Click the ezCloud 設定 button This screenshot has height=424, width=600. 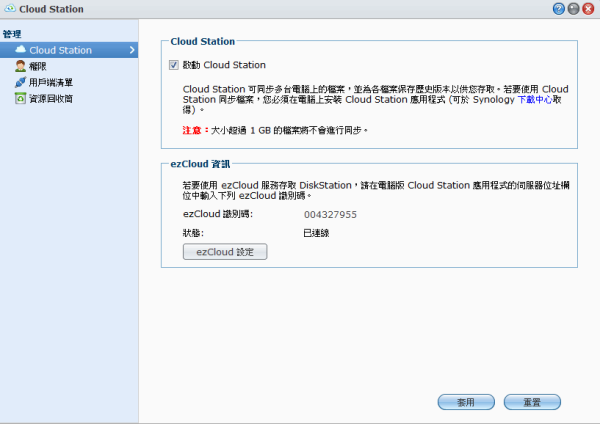pos(225,252)
